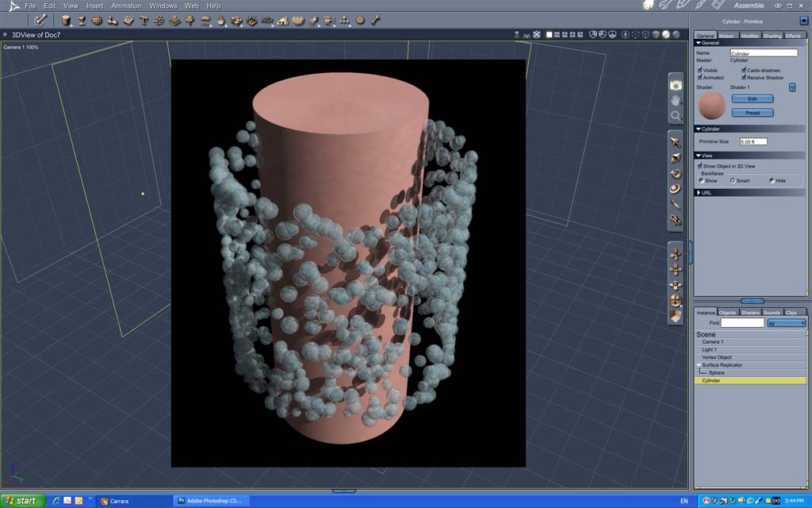Click the house-shaped icon in toolbar
Viewport: 812px width, 508px height.
coord(283,20)
